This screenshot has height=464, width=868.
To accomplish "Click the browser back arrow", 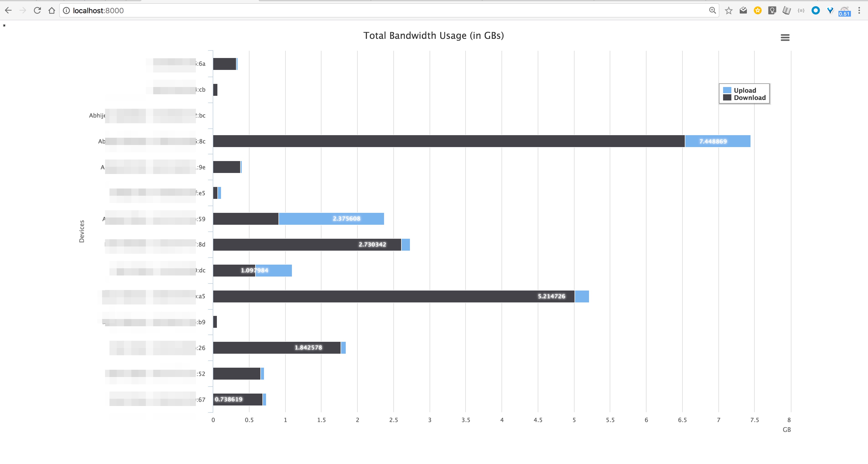I will click(9, 10).
